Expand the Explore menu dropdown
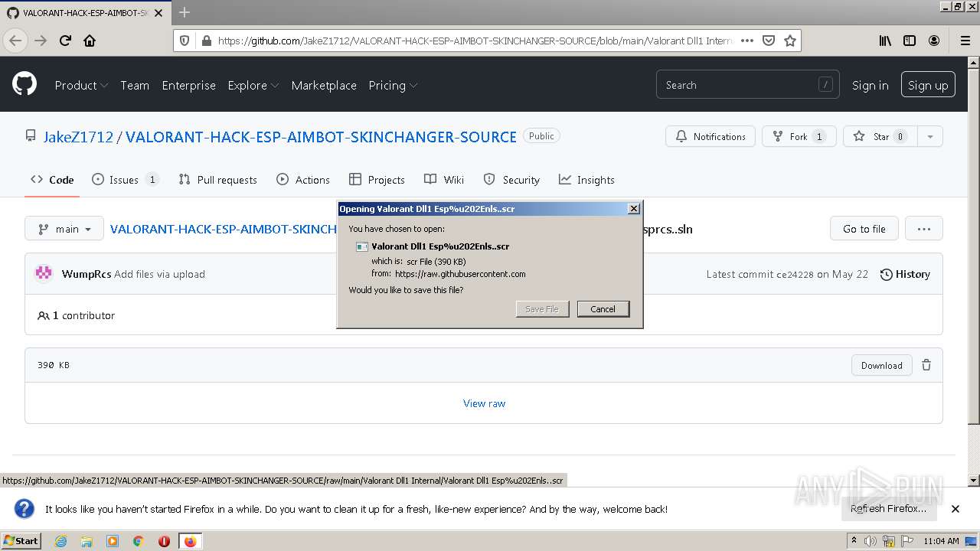Image resolution: width=980 pixels, height=551 pixels. 253,85
